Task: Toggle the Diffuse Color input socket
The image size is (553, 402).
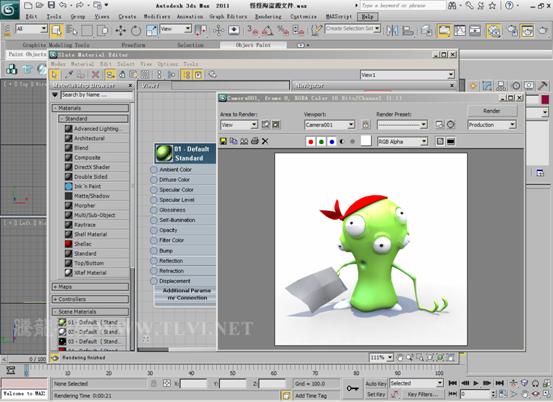Action: (154, 179)
